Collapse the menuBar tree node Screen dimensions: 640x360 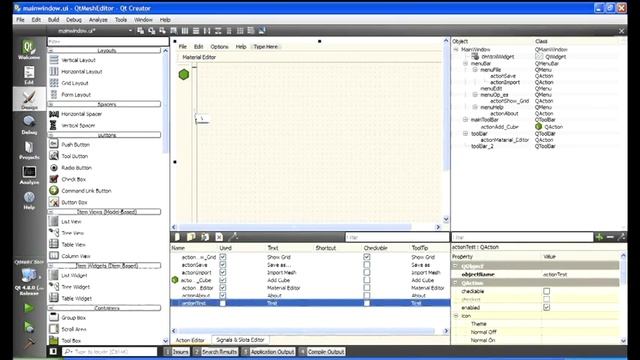pyautogui.click(x=465, y=64)
